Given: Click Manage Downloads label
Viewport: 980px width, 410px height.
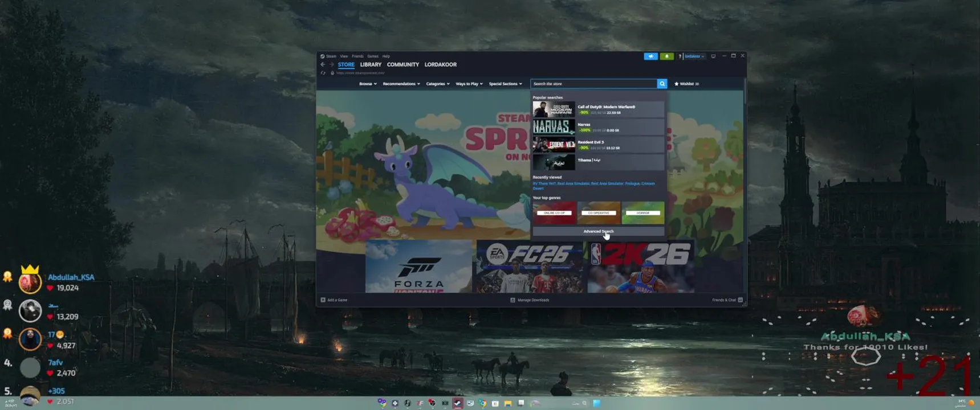Looking at the screenshot, I should point(533,300).
